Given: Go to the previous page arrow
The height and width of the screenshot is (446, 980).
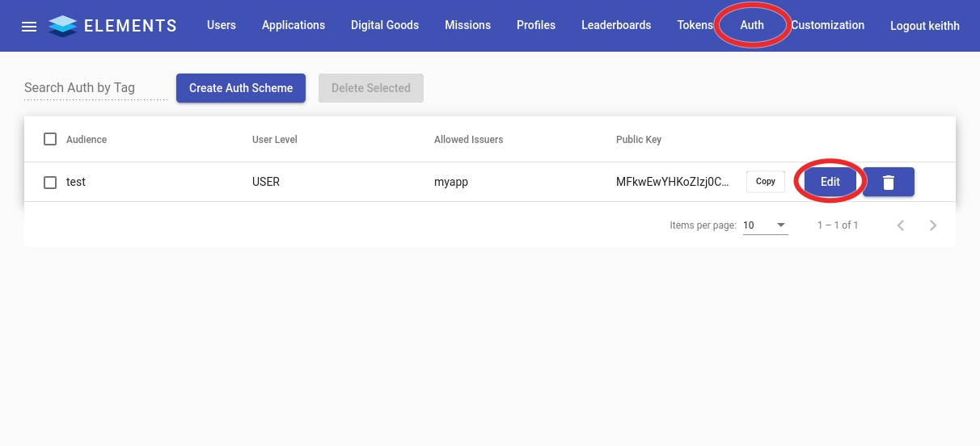Looking at the screenshot, I should 901,225.
